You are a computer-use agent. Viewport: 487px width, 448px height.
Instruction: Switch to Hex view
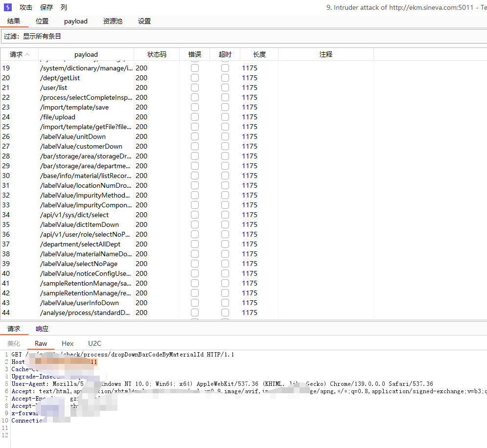click(x=68, y=343)
